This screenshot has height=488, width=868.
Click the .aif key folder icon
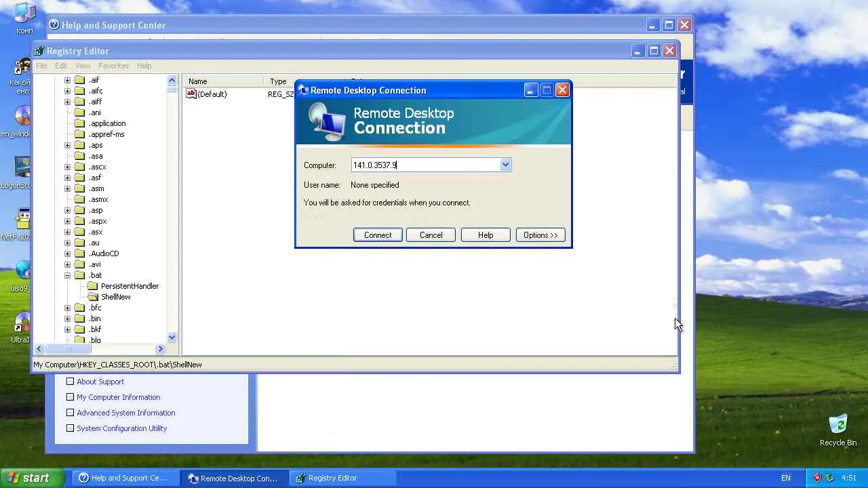click(80, 80)
